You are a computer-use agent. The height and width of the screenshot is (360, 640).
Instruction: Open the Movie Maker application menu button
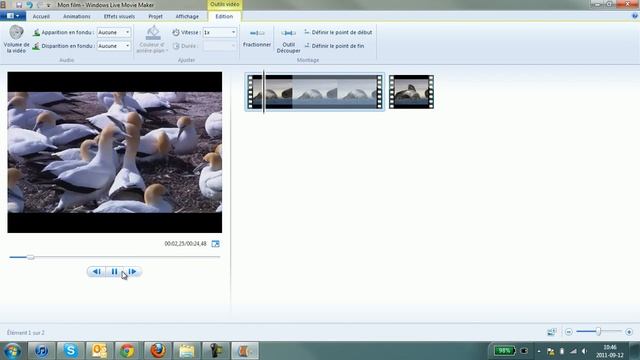(13, 16)
